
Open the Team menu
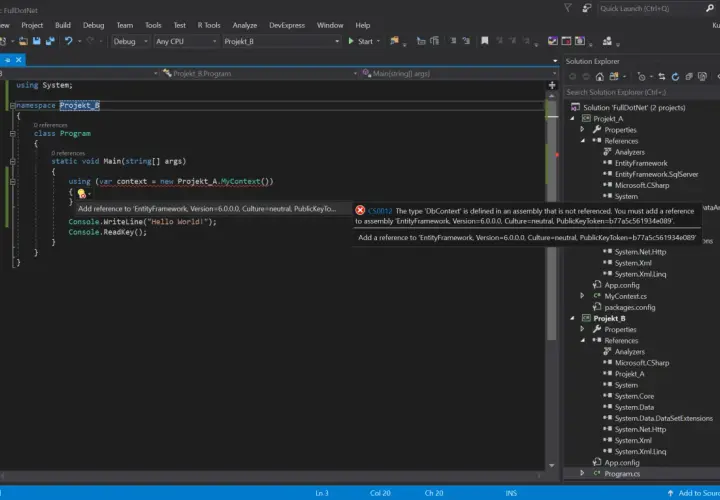[x=124, y=25]
